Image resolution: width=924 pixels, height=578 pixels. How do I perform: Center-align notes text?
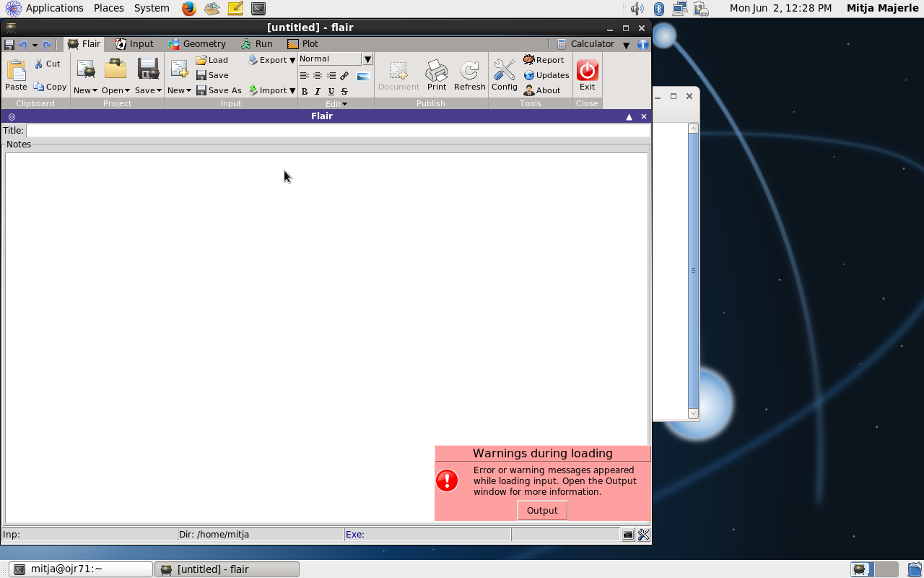[318, 76]
